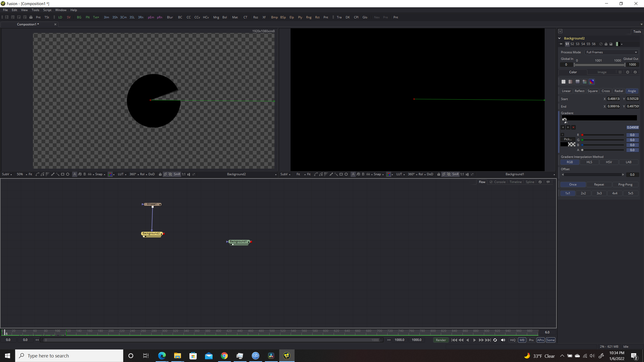
Task: Open the tile color dropdown arrow
Action: coord(622,44)
